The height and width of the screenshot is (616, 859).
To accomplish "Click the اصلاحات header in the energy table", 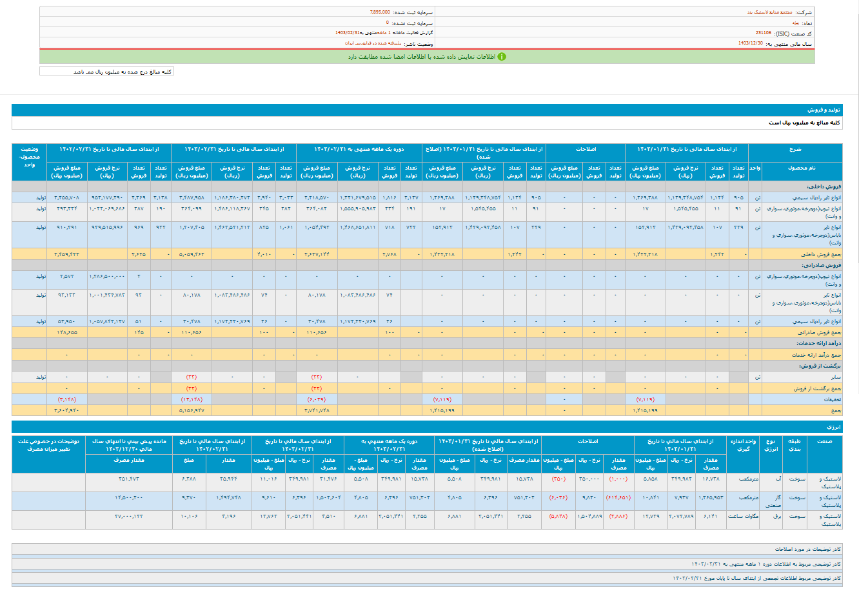I will coord(587,441).
